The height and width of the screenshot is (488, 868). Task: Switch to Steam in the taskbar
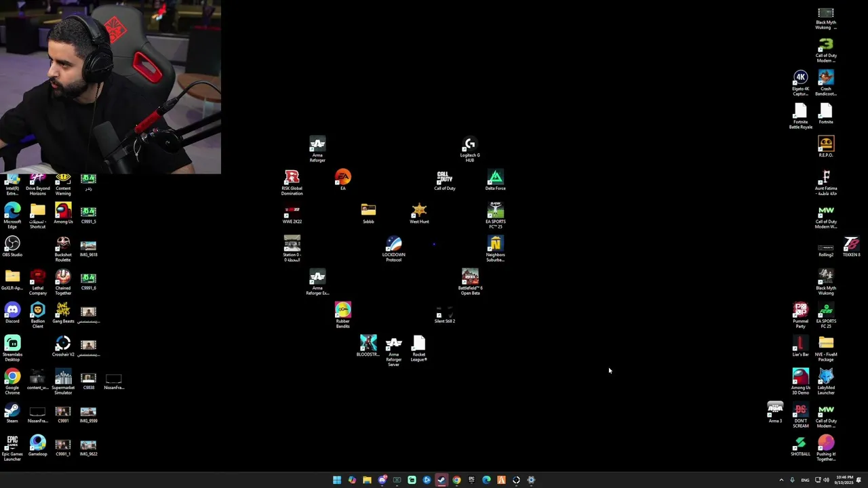[x=441, y=480]
